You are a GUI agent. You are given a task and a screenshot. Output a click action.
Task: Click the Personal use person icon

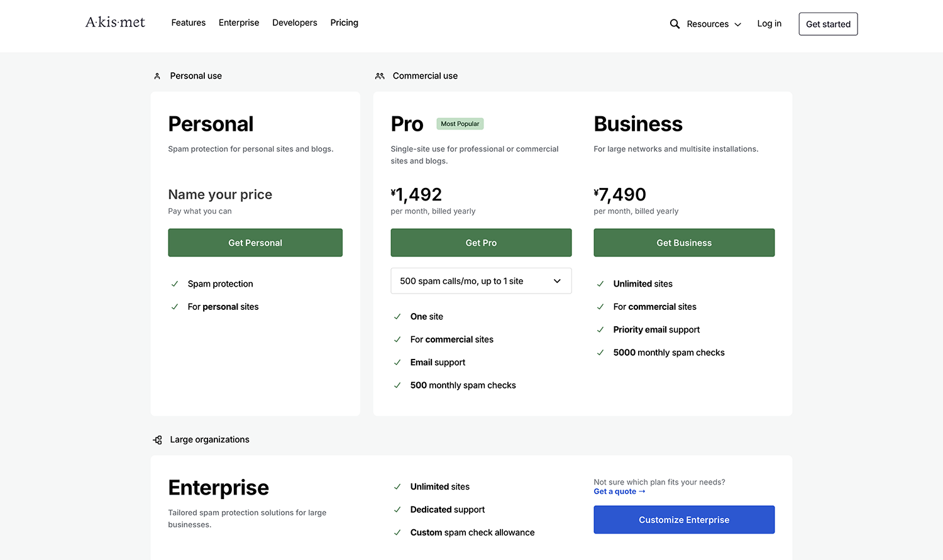click(x=157, y=76)
